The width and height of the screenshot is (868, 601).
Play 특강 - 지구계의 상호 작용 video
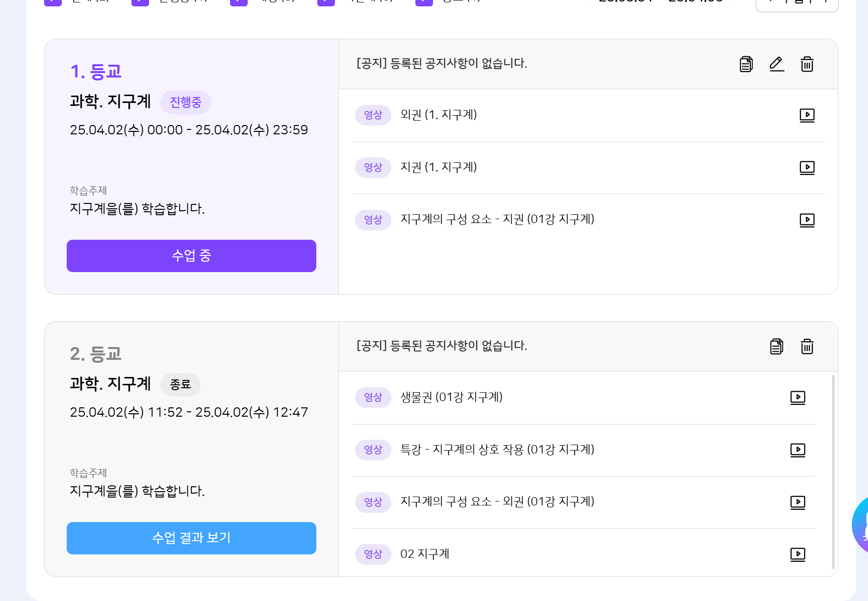(797, 450)
